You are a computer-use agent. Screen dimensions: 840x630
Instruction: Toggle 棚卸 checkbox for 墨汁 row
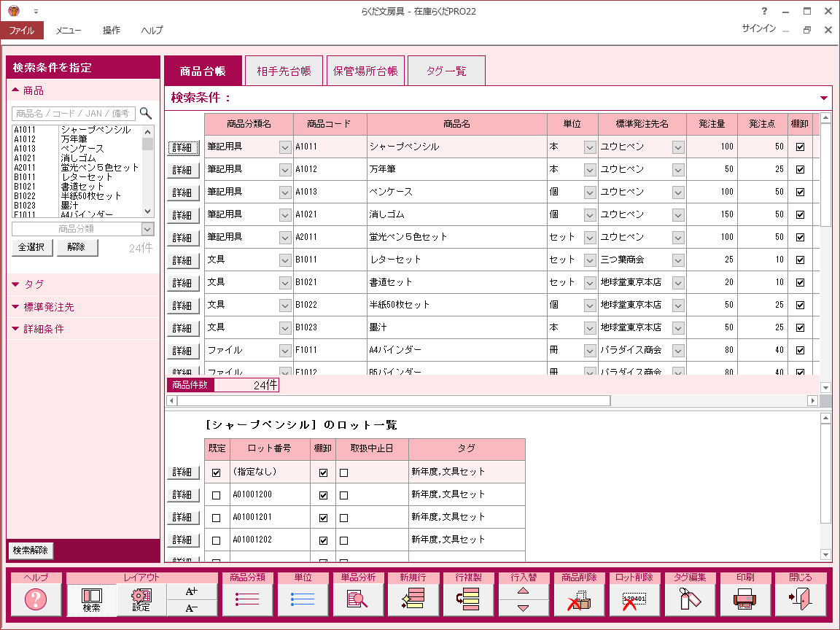(801, 328)
